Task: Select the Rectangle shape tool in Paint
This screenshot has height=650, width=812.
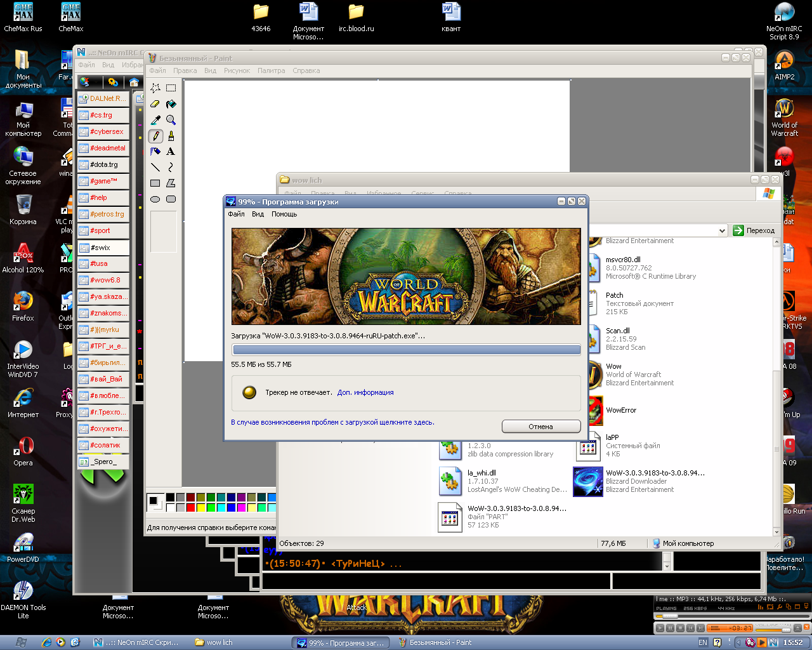Action: point(155,183)
